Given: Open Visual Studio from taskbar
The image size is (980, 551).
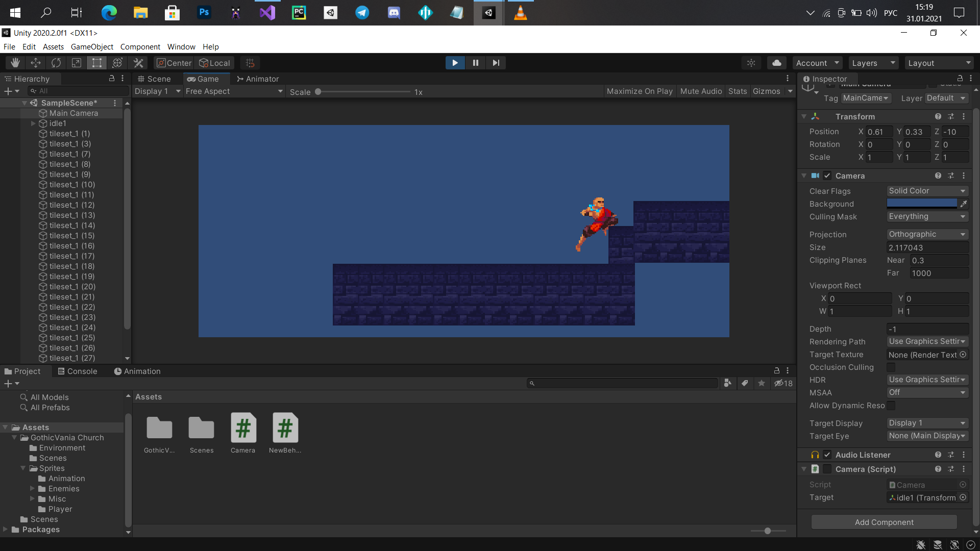Looking at the screenshot, I should coord(267,12).
